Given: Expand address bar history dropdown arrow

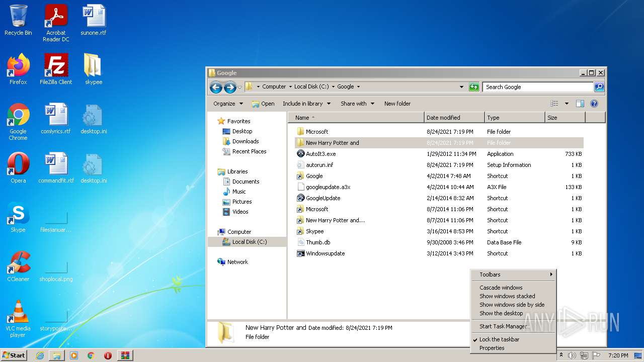Looking at the screenshot, I should 461,87.
